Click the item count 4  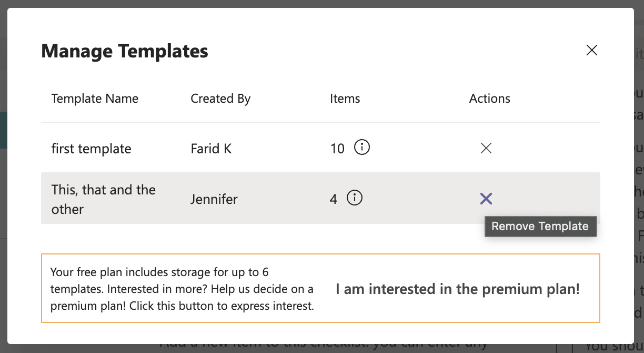334,200
